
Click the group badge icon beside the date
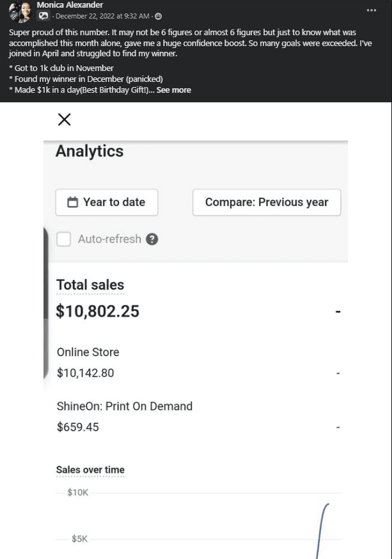pyautogui.click(x=43, y=16)
